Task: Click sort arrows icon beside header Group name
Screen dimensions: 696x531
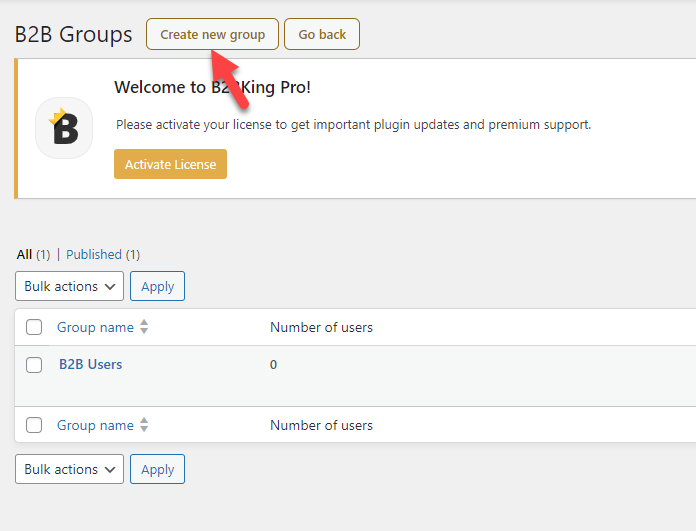Action: (x=144, y=327)
